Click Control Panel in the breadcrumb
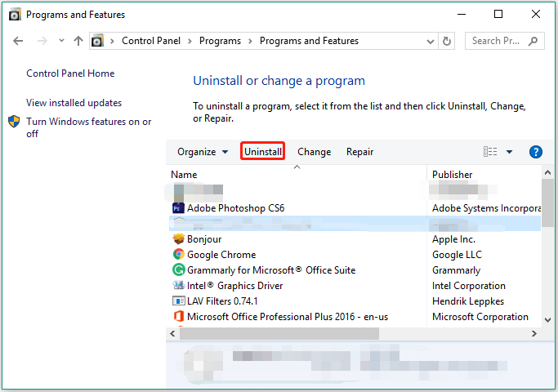This screenshot has height=392, width=558. tap(151, 41)
